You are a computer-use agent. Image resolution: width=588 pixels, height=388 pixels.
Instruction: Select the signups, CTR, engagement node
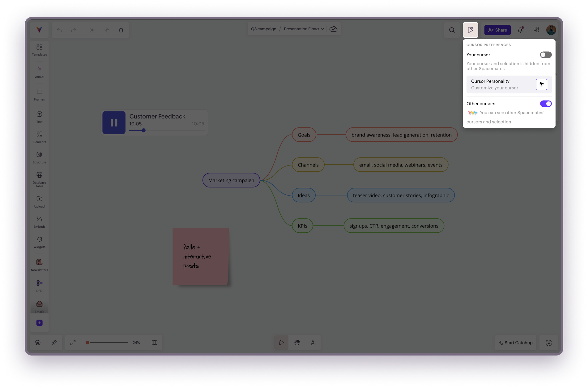point(394,226)
